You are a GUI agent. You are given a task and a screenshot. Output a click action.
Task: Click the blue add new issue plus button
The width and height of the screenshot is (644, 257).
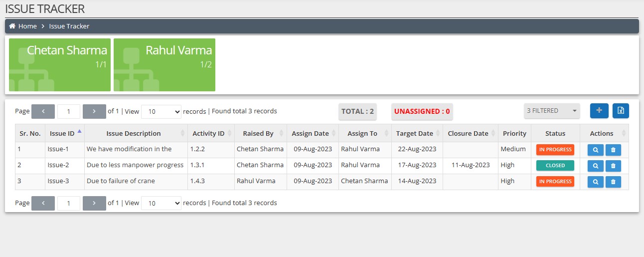[599, 111]
